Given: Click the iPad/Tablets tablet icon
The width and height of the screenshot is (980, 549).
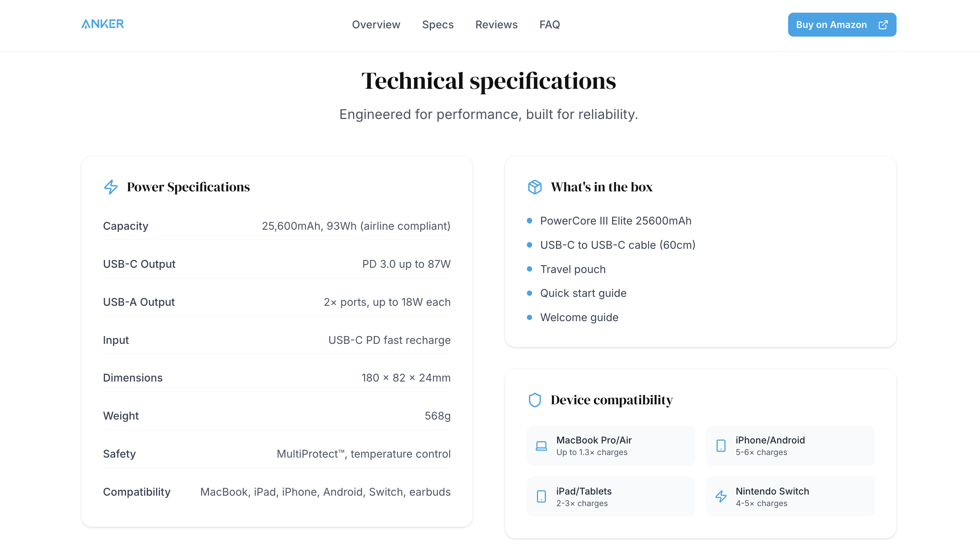Looking at the screenshot, I should click(541, 496).
